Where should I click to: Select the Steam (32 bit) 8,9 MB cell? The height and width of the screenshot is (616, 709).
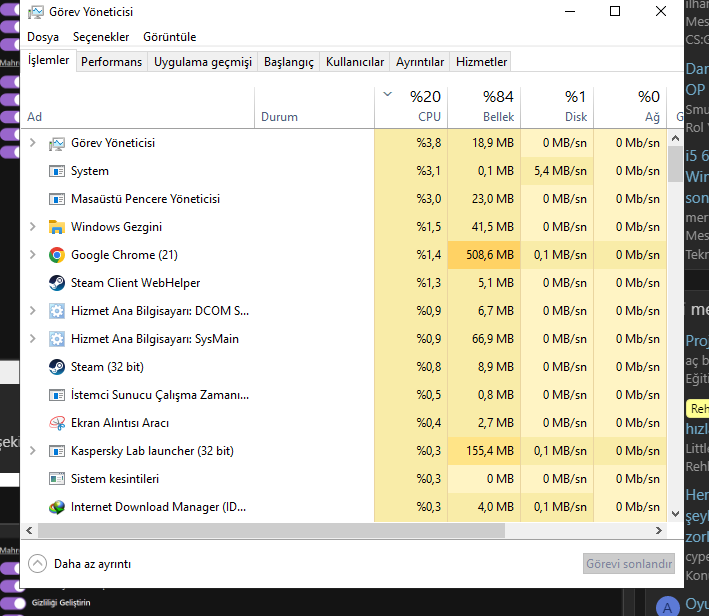484,367
